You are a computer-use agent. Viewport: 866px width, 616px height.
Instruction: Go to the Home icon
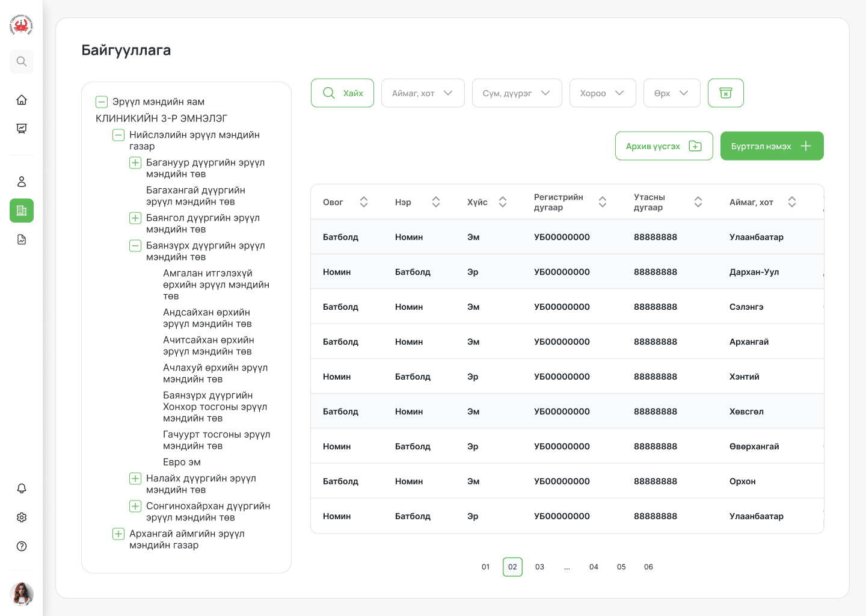point(22,100)
